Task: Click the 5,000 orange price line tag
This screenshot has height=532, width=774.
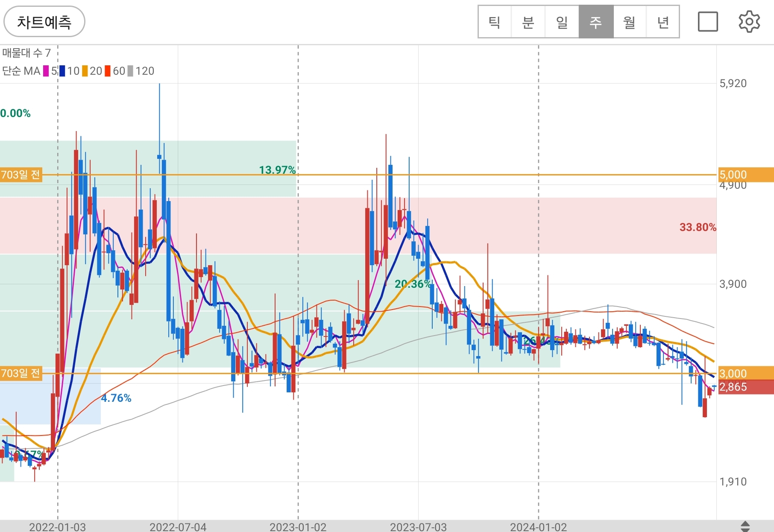Action: [746, 175]
